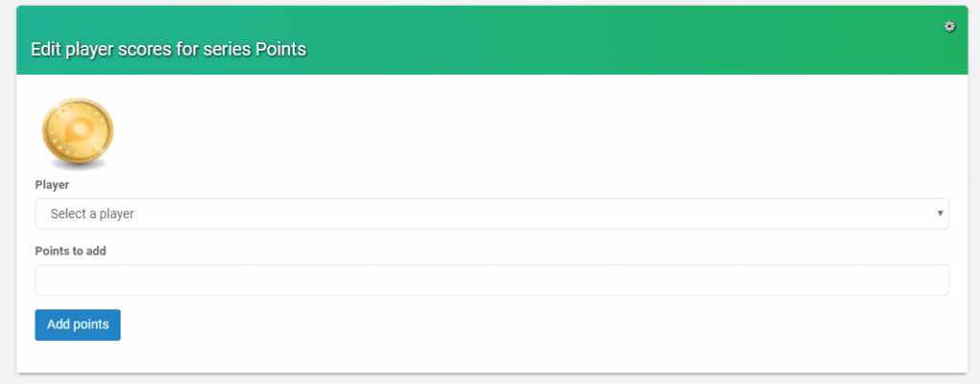Click the 'Player' field label
Viewport: 980px width, 384px height.
(52, 185)
